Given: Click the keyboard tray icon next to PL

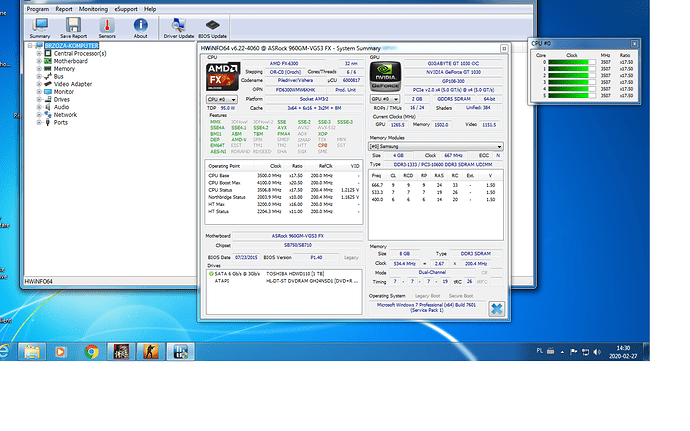Looking at the screenshot, I should point(551,351).
